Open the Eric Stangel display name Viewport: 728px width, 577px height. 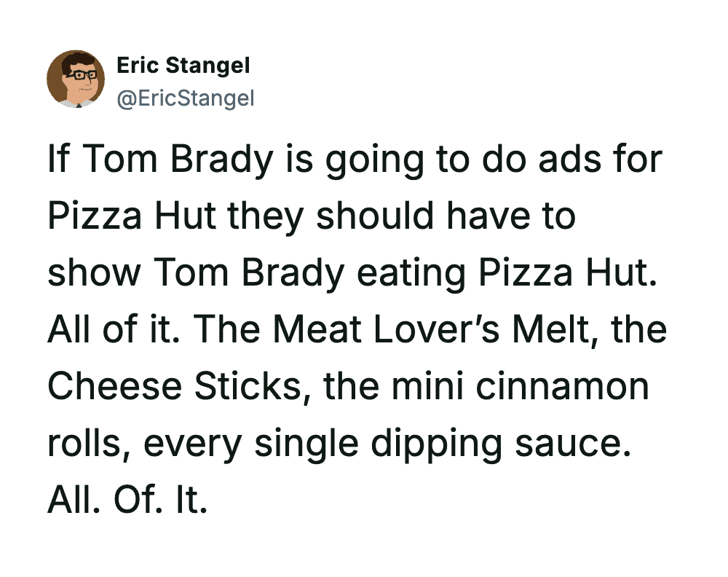click(183, 66)
